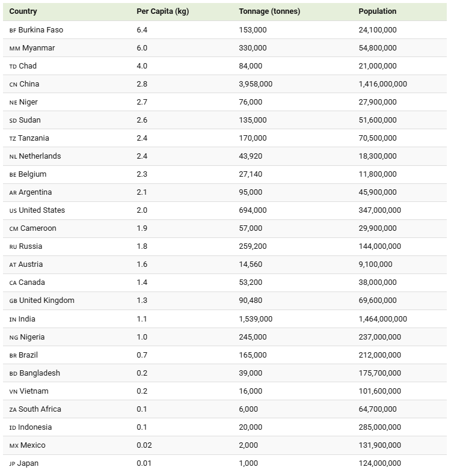Image resolution: width=451 pixels, height=476 pixels.
Task: Click Russia's tonnage value 259,200
Action: (x=253, y=246)
